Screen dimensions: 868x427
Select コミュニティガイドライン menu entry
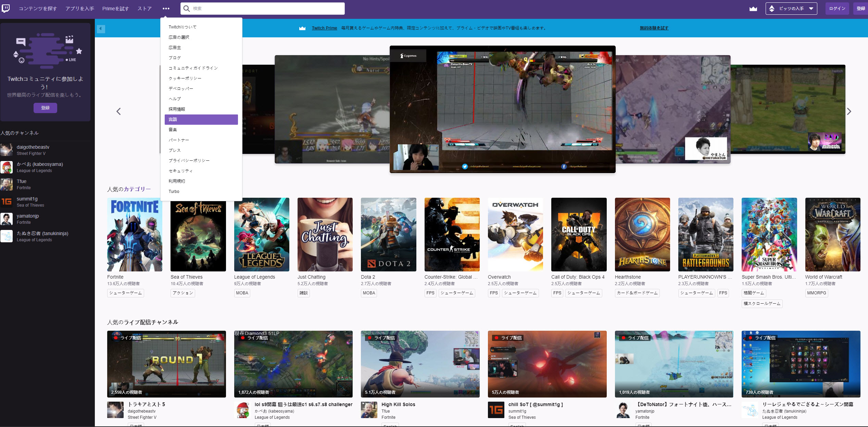tap(201, 68)
